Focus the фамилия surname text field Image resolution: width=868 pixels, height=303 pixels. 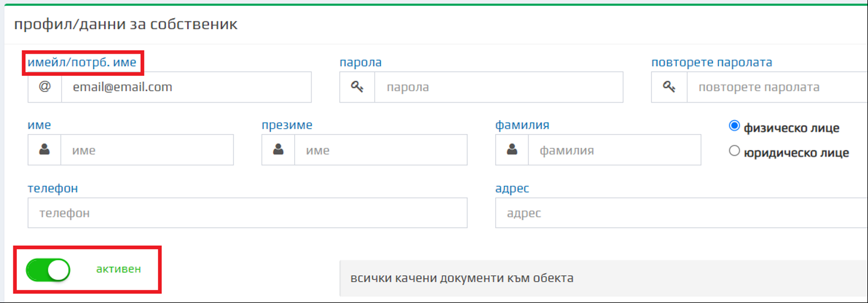pyautogui.click(x=614, y=150)
